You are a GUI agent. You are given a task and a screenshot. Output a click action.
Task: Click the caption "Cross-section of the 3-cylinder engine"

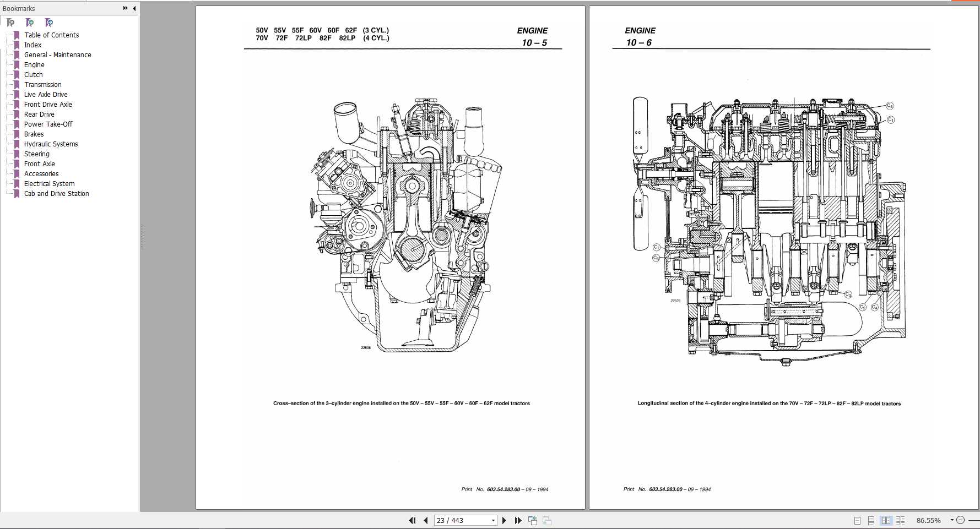pyautogui.click(x=402, y=403)
